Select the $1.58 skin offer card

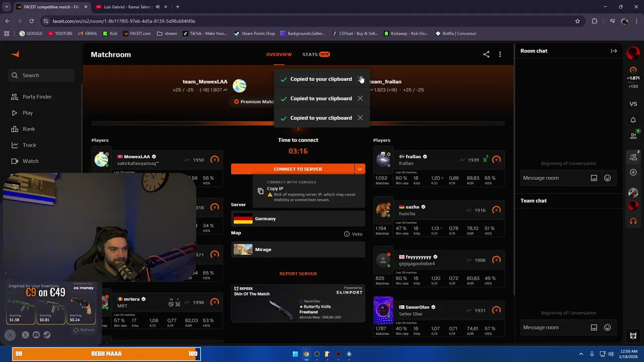[x=21, y=310]
